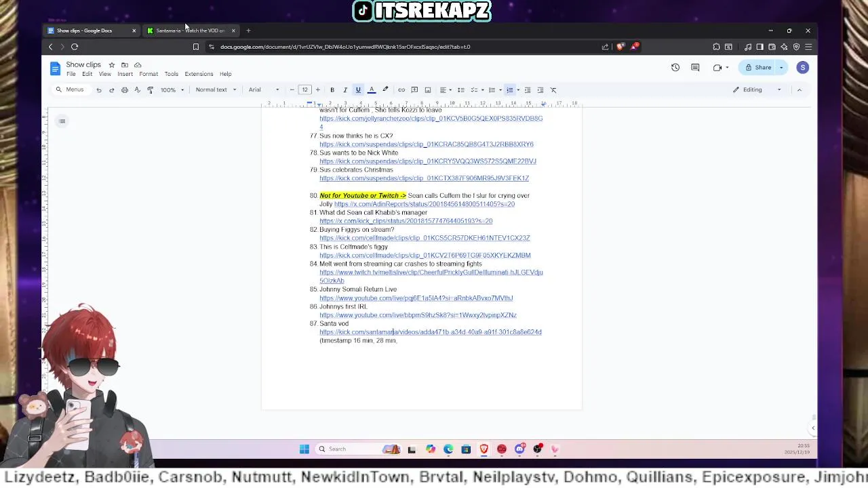Print the document with printer icon

125,90
